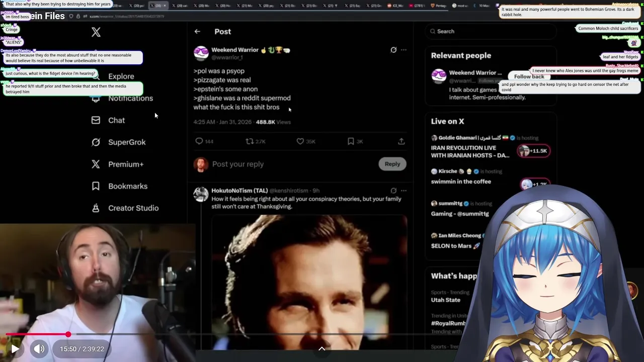This screenshot has height=362, width=644.
Task: Play the video
Action: [15, 349]
